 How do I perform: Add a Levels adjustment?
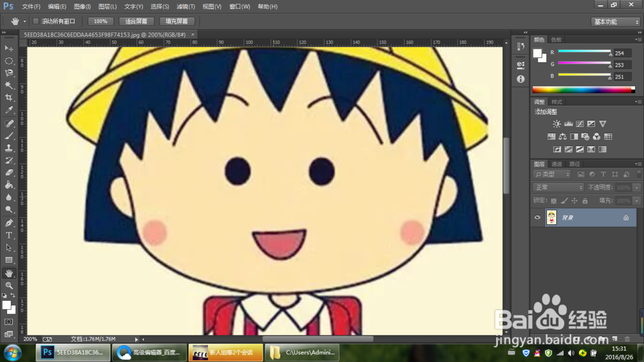click(x=568, y=124)
